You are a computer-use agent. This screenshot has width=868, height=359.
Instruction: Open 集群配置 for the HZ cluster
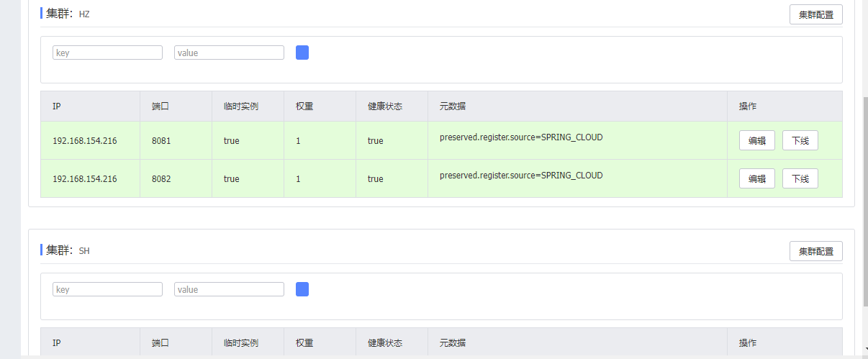(x=816, y=14)
